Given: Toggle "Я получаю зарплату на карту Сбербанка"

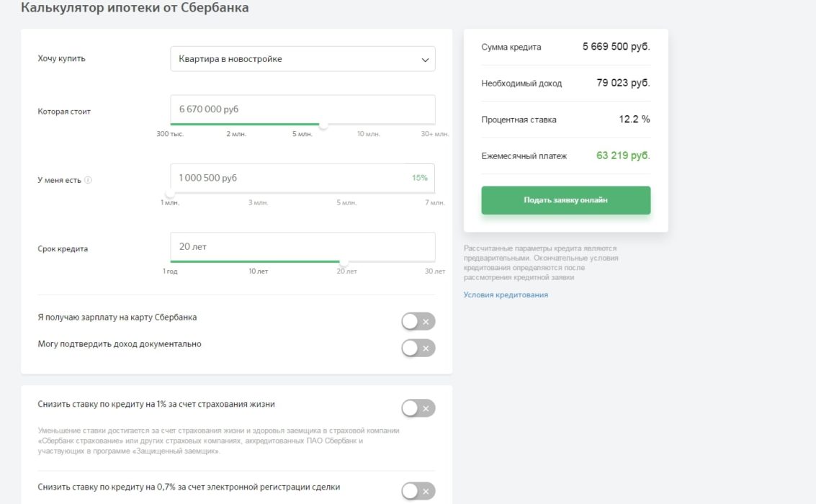Looking at the screenshot, I should tap(418, 322).
